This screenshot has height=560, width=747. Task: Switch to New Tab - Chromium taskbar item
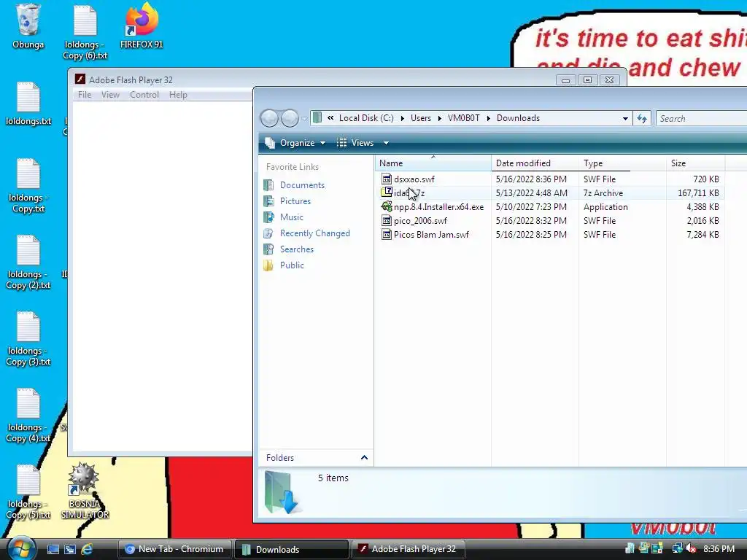(175, 549)
